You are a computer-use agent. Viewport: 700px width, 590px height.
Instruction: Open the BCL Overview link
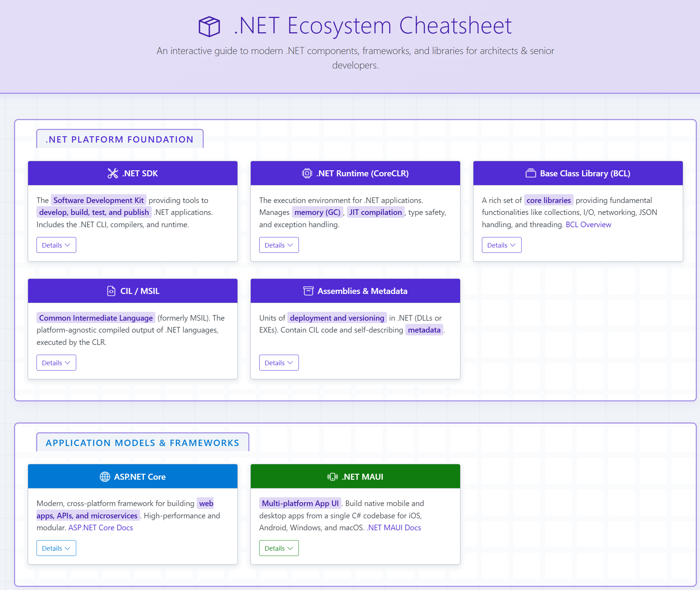[x=588, y=225]
